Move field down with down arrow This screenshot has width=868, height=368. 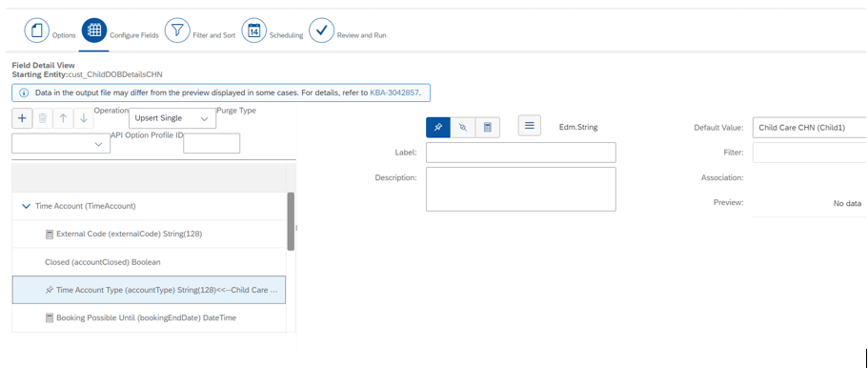point(84,118)
